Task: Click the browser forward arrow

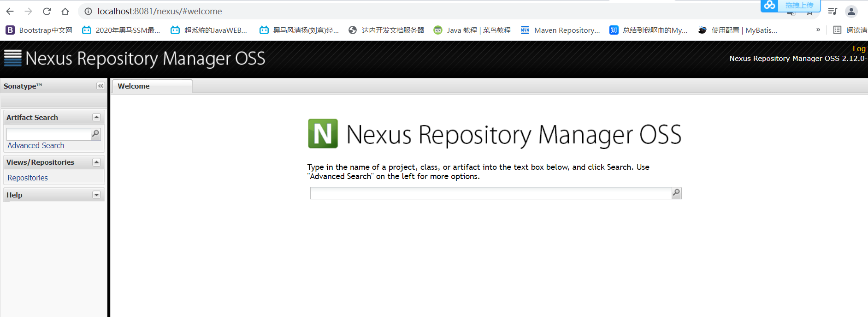Action: click(x=28, y=11)
